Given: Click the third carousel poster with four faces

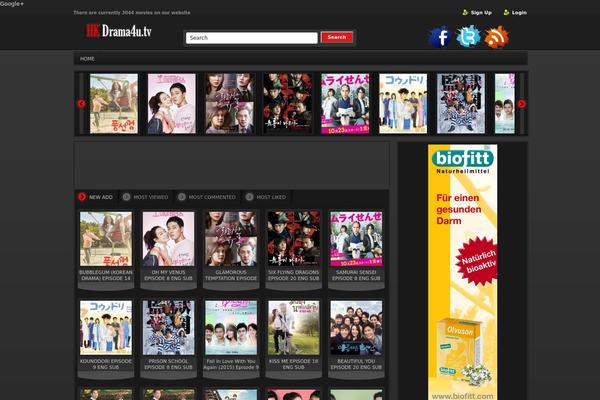Looking at the screenshot, I should point(230,104).
